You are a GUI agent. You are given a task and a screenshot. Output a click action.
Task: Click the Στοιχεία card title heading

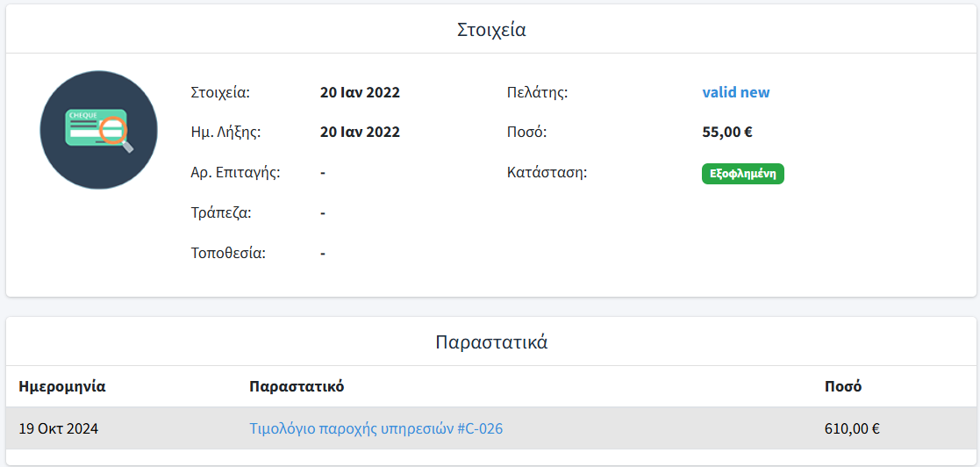[x=491, y=29]
